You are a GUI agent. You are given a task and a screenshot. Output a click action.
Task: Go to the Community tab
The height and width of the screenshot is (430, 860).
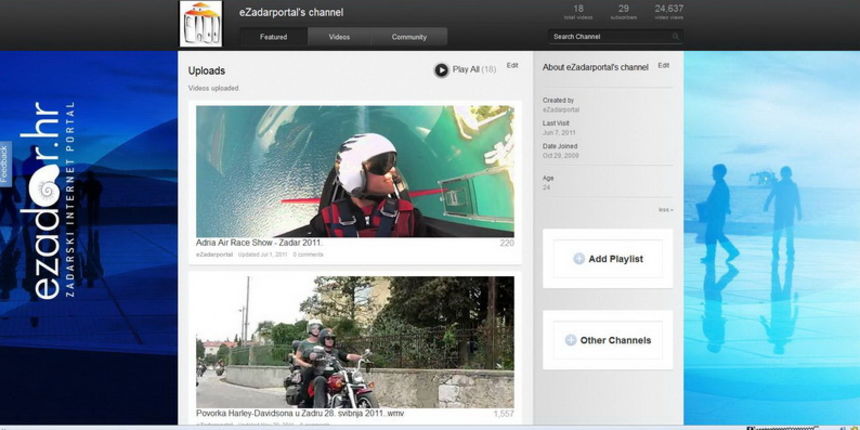pyautogui.click(x=409, y=37)
